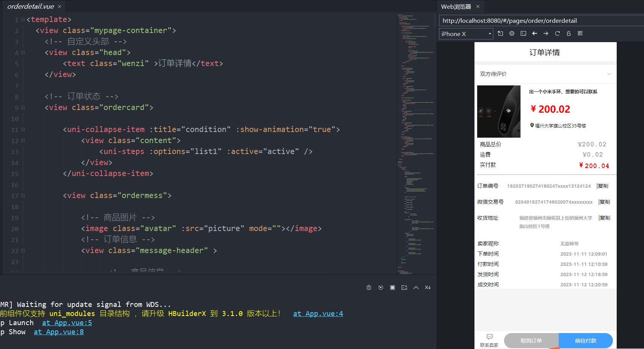Select the Web浏览器 tab
This screenshot has width=644, height=349.
456,6
